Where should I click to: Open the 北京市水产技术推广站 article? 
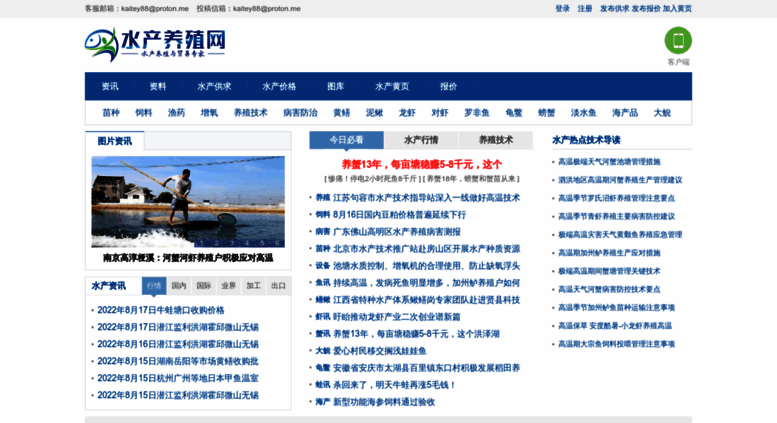427,249
